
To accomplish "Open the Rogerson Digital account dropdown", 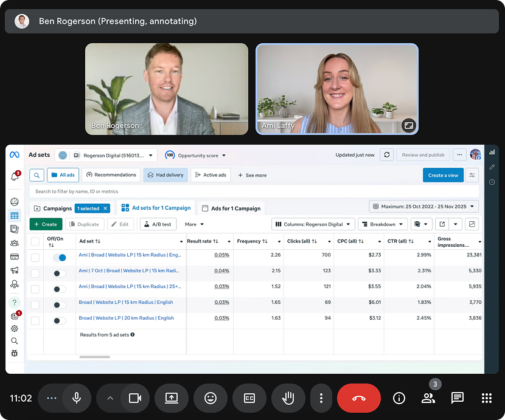I will tap(106, 156).
